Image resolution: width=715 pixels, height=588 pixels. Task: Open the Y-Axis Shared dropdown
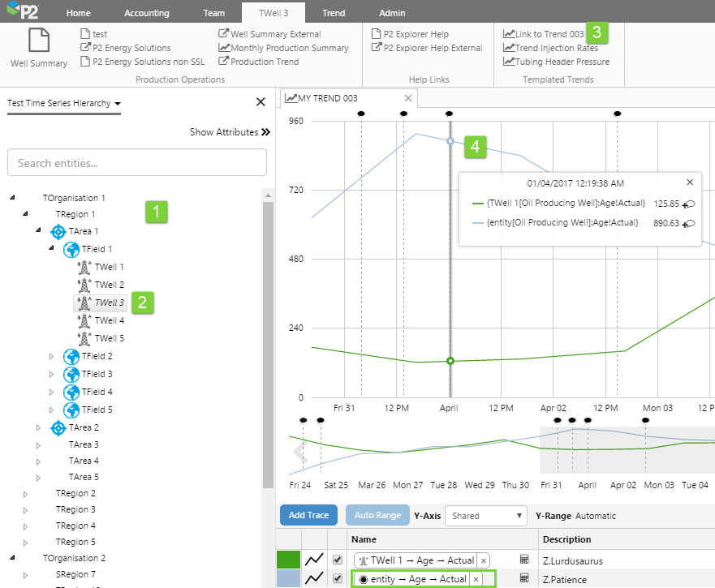click(486, 516)
